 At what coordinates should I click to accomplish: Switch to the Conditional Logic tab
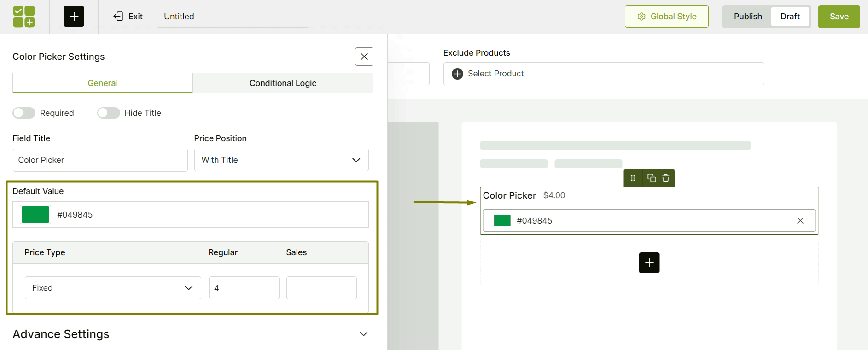(x=283, y=83)
